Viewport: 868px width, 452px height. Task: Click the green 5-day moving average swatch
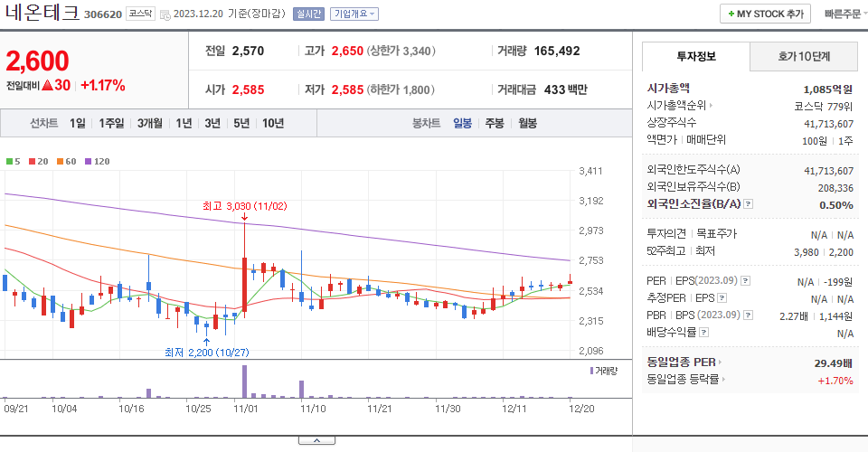pyautogui.click(x=9, y=162)
